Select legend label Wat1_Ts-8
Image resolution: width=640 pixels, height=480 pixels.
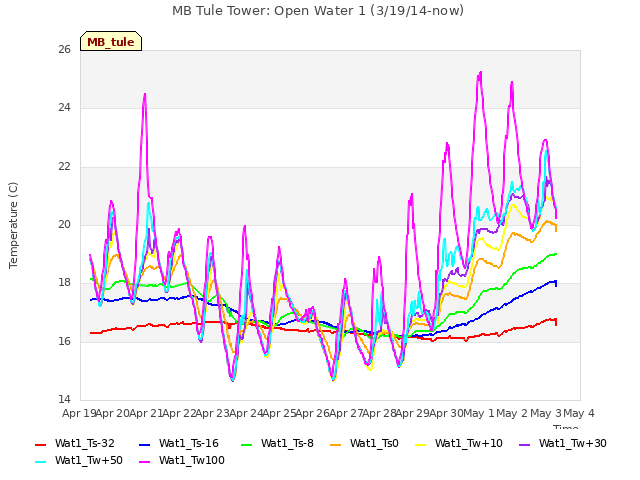tap(287, 443)
